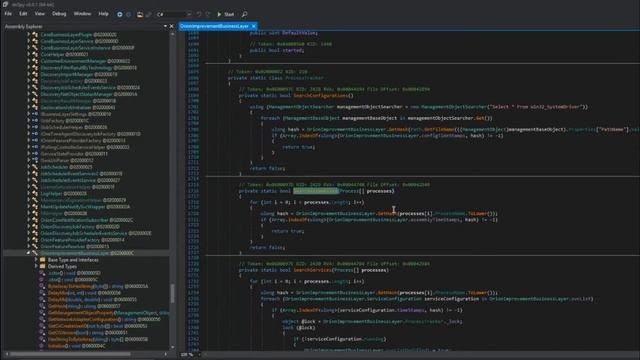Viewport: 640px width, 360px height.
Task: Click the OrionFeatureResolver class icon
Action: 36,247
